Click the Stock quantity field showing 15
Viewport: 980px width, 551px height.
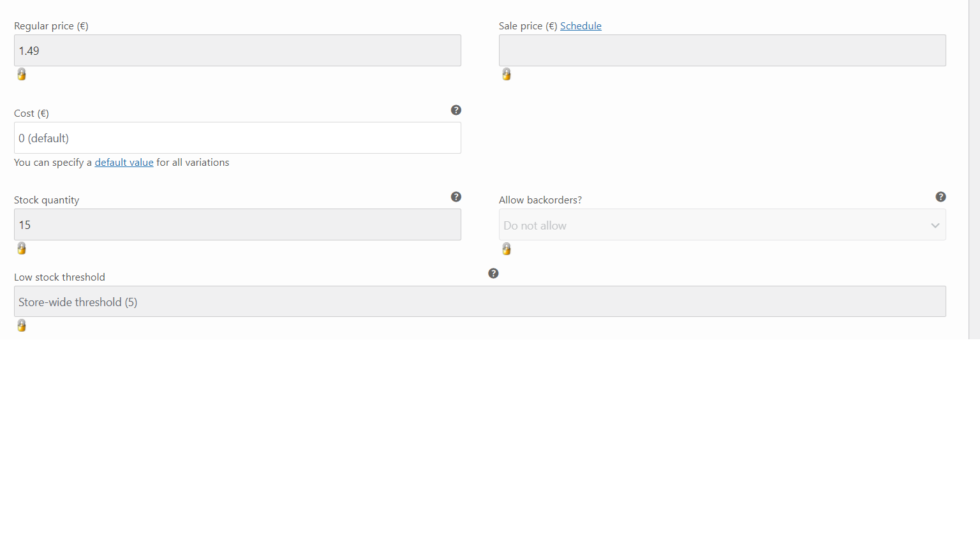[x=237, y=224]
